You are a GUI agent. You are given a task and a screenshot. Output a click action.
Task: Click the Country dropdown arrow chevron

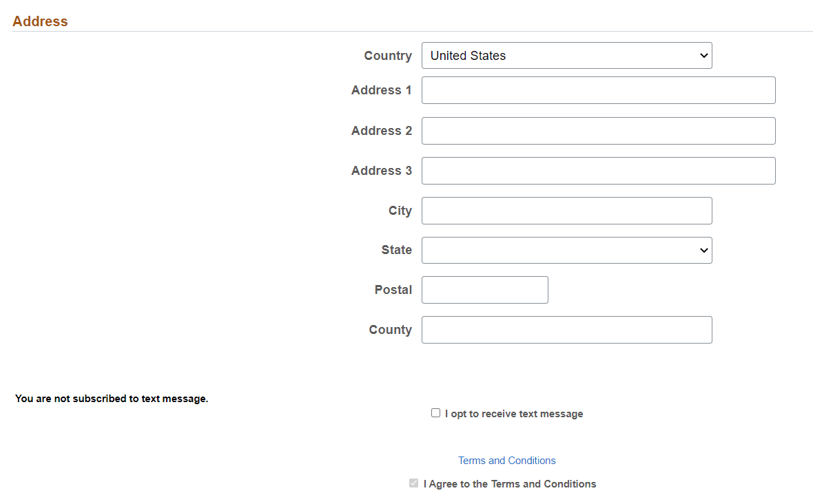click(703, 55)
